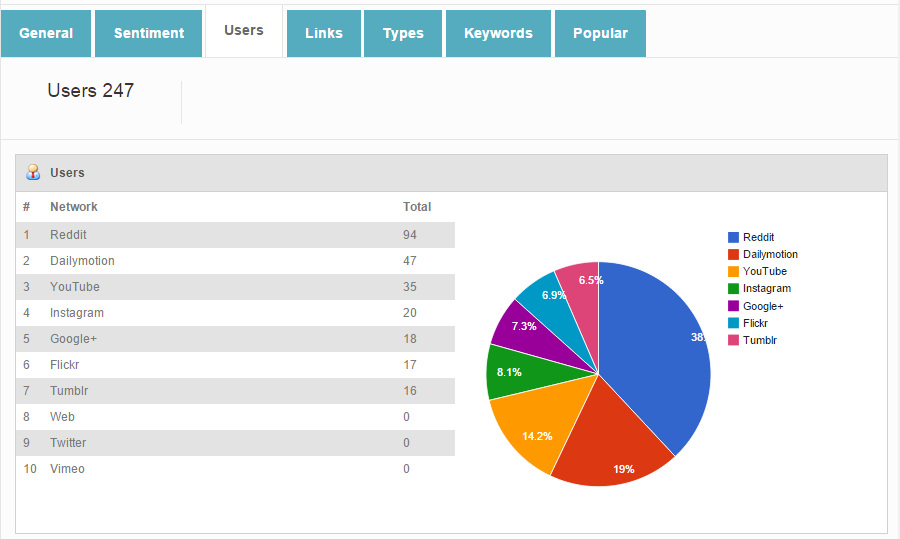900x539 pixels.
Task: Click the Users panel title text
Action: pyautogui.click(x=67, y=173)
